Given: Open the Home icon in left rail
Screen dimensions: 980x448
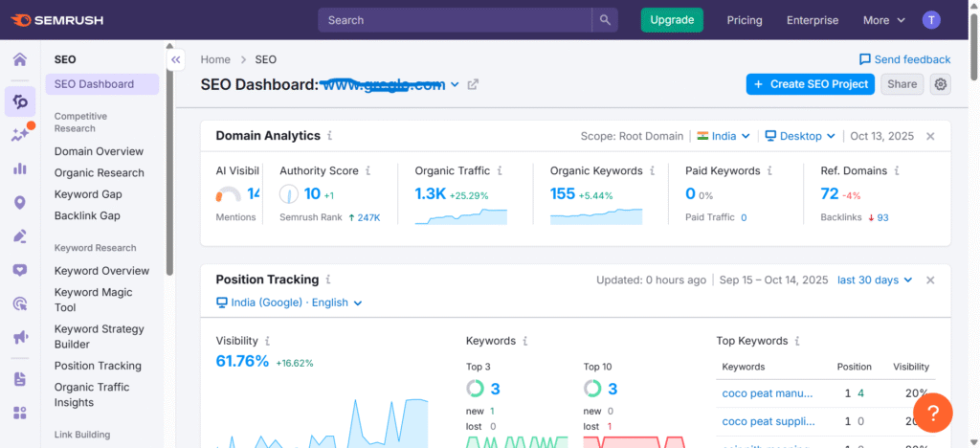Looking at the screenshot, I should click(x=20, y=60).
